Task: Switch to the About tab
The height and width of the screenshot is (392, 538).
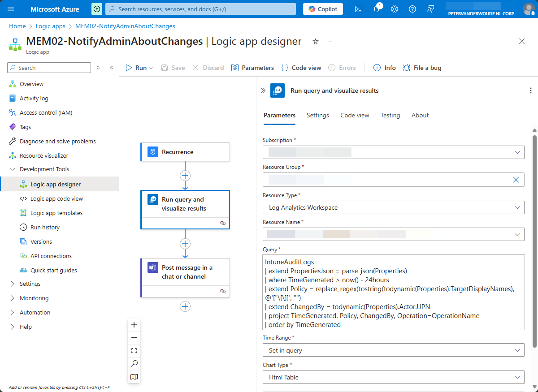Action: pos(420,115)
